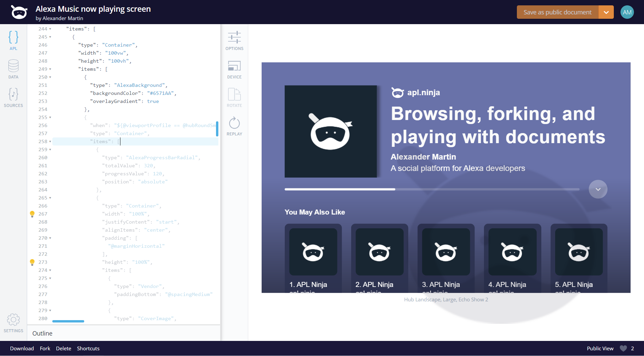Open the Save as public document dropdown arrow
The height and width of the screenshot is (356, 644).
coord(606,12)
